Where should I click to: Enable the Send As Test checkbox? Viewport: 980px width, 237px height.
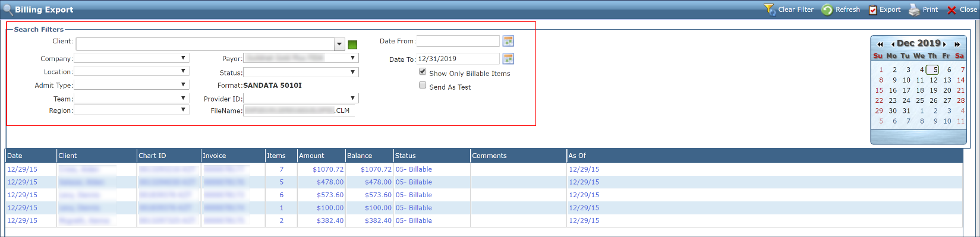point(423,85)
